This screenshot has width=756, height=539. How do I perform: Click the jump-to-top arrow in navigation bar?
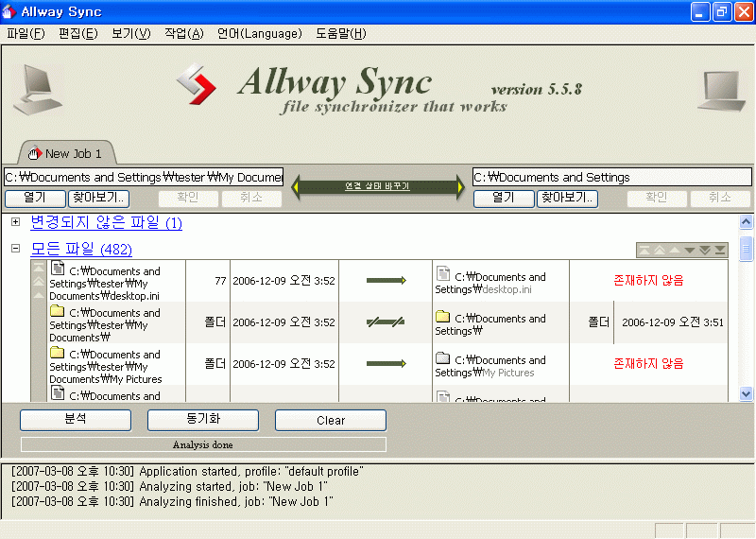(x=644, y=250)
